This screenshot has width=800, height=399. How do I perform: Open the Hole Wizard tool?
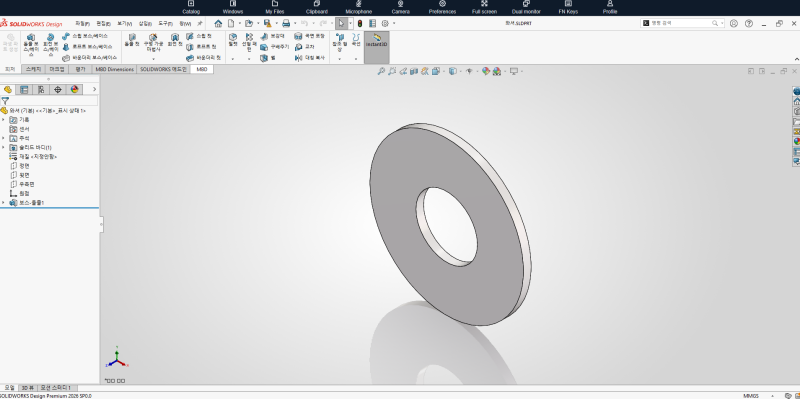pos(154,43)
